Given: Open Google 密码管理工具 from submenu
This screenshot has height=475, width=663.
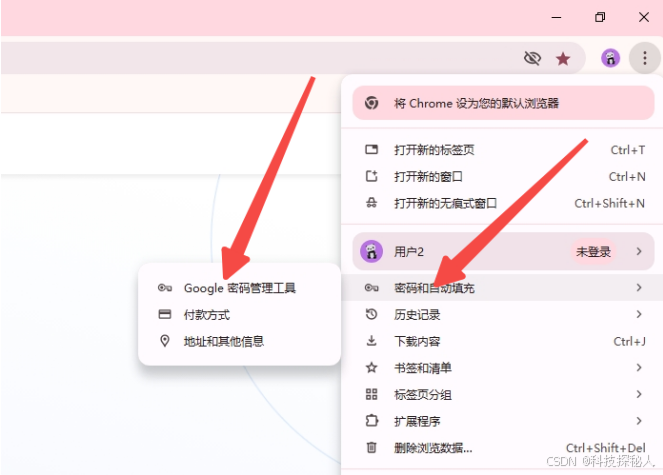Looking at the screenshot, I should pos(239,288).
